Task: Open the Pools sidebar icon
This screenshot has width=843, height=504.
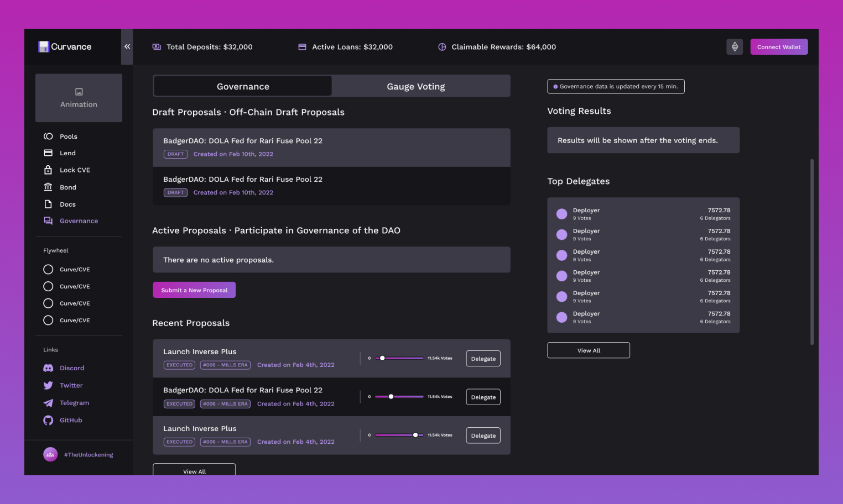Action: [x=48, y=136]
